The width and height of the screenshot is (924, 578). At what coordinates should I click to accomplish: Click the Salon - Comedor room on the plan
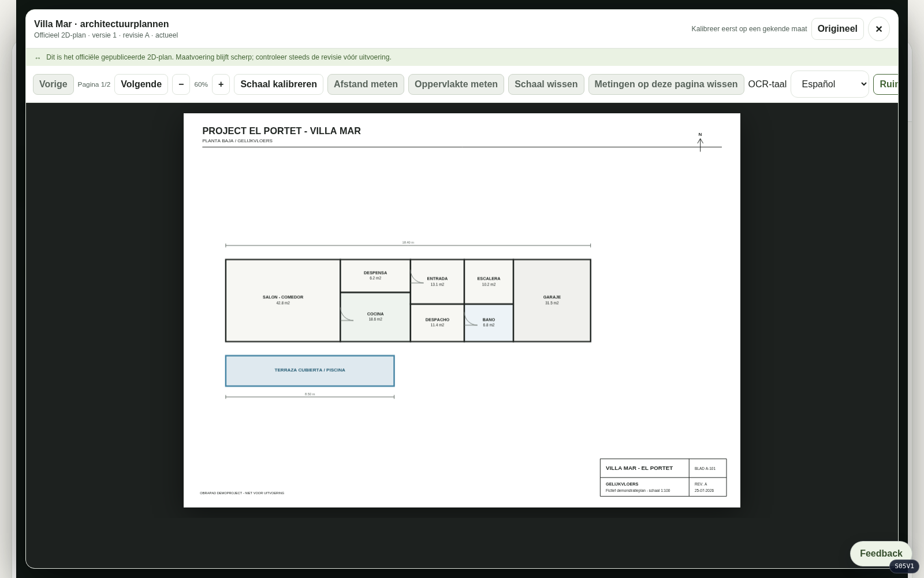click(x=282, y=301)
